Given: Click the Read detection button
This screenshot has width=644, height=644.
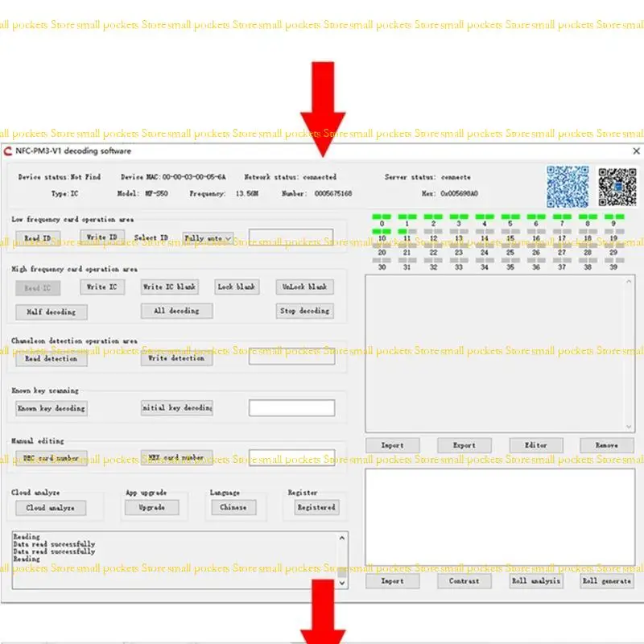Looking at the screenshot, I should (x=52, y=358).
